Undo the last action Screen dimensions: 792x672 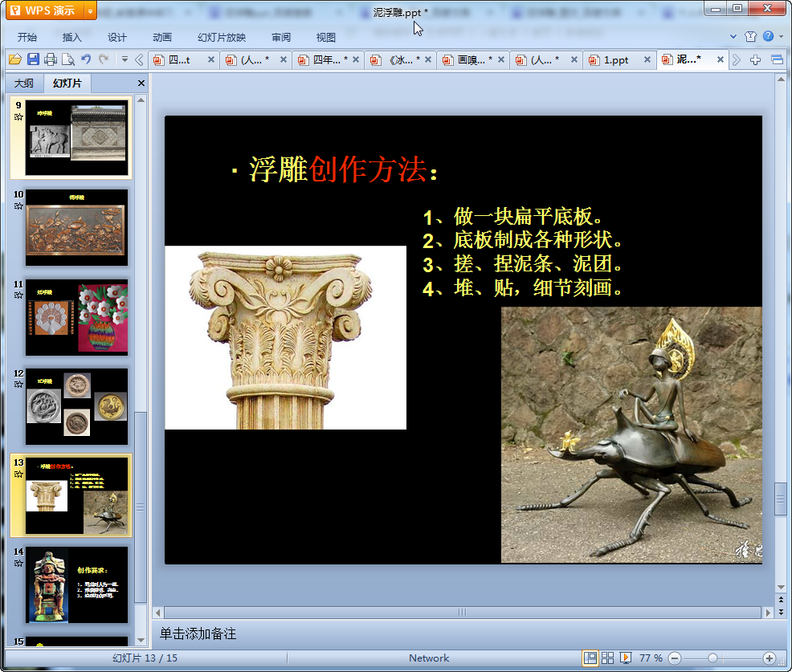tap(86, 59)
